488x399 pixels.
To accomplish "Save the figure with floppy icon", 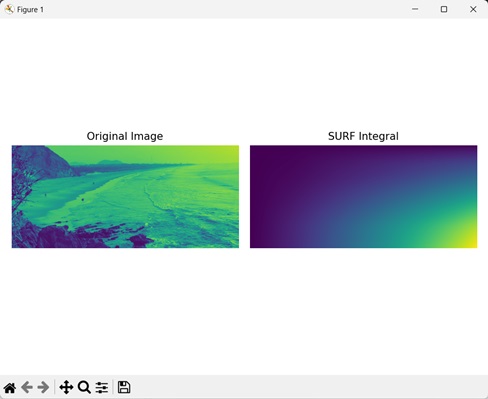I will [x=124, y=387].
